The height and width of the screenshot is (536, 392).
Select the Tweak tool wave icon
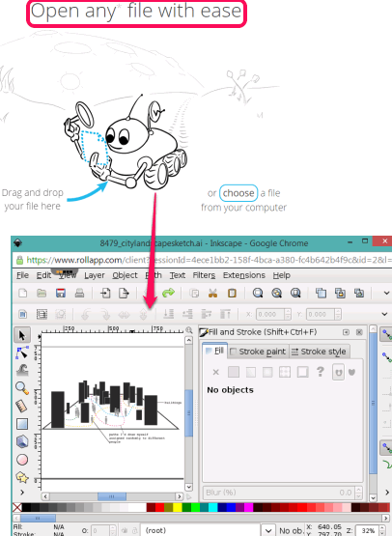[x=22, y=370]
